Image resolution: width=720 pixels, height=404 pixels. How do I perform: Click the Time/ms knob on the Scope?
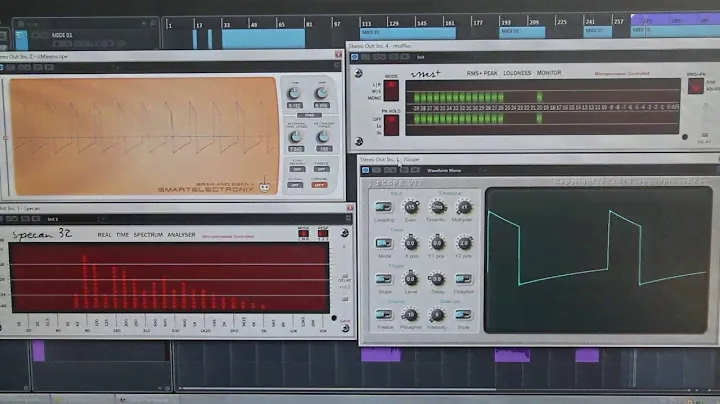[x=437, y=207]
